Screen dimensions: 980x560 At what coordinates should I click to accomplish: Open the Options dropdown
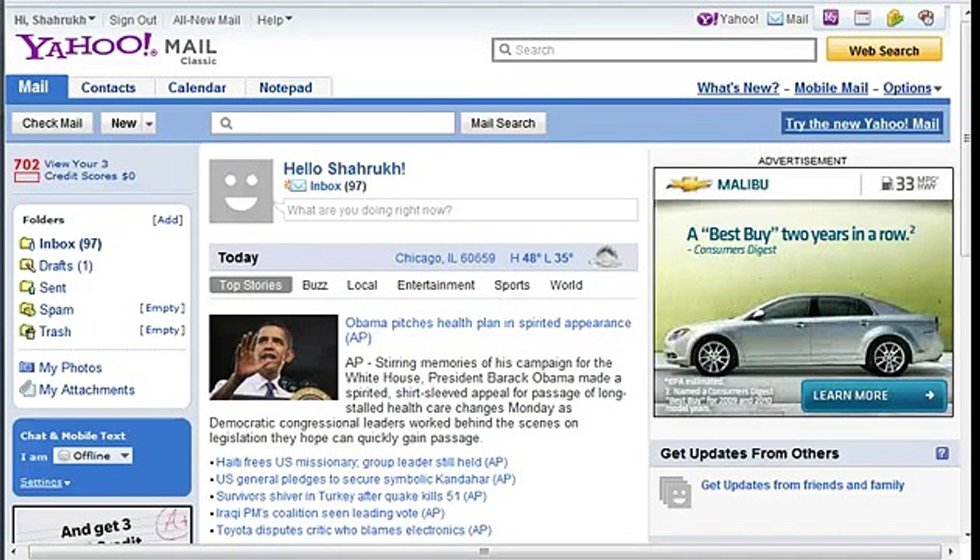click(x=912, y=88)
